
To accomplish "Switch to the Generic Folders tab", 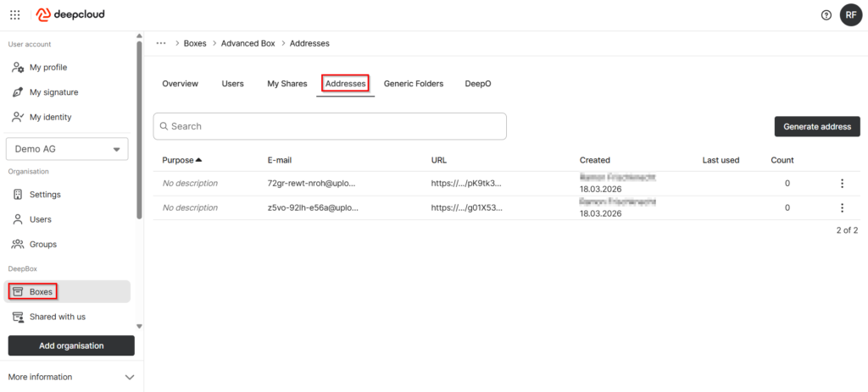I will 413,84.
